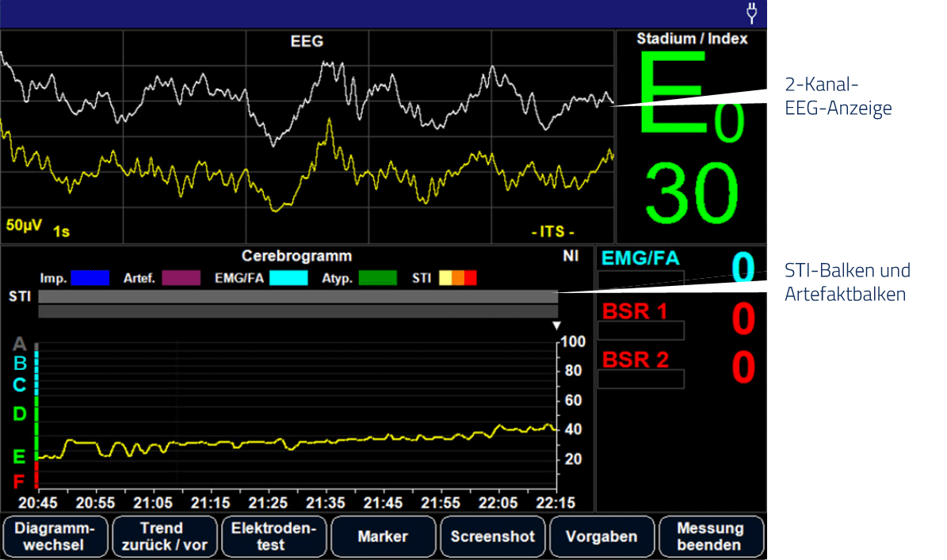
Task: Select the green Atyp. legend swatch
Action: 378,278
